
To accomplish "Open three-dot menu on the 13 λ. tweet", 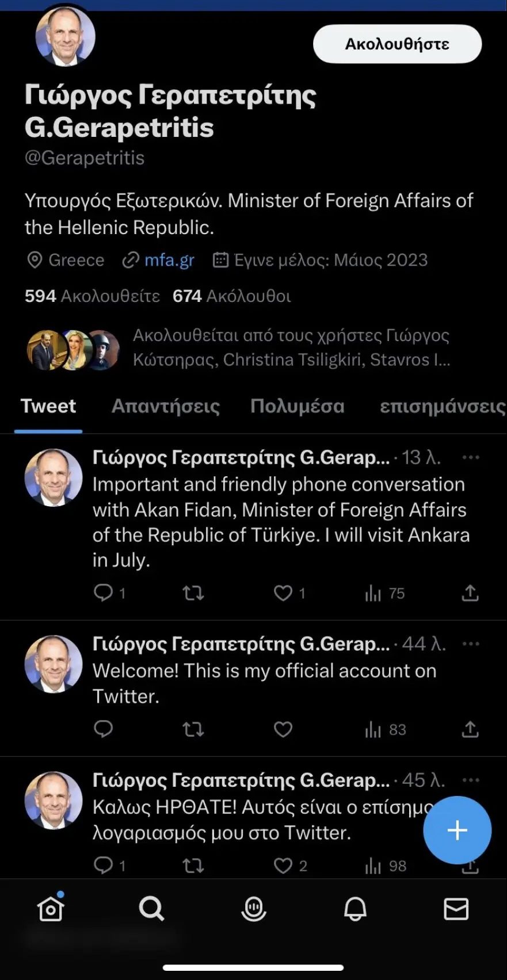I will 471,457.
